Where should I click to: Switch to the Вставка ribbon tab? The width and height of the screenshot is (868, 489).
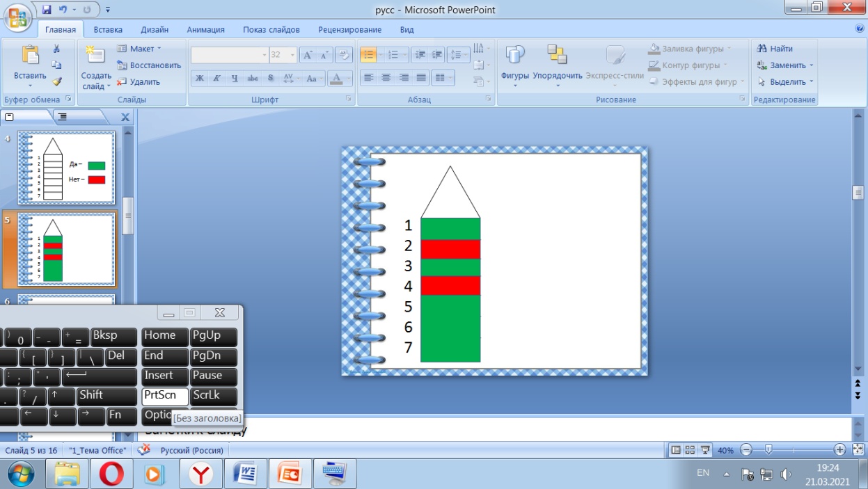(x=108, y=30)
